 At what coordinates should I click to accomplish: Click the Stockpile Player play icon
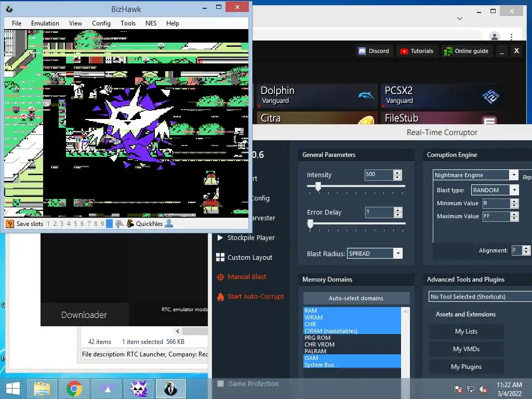click(220, 237)
